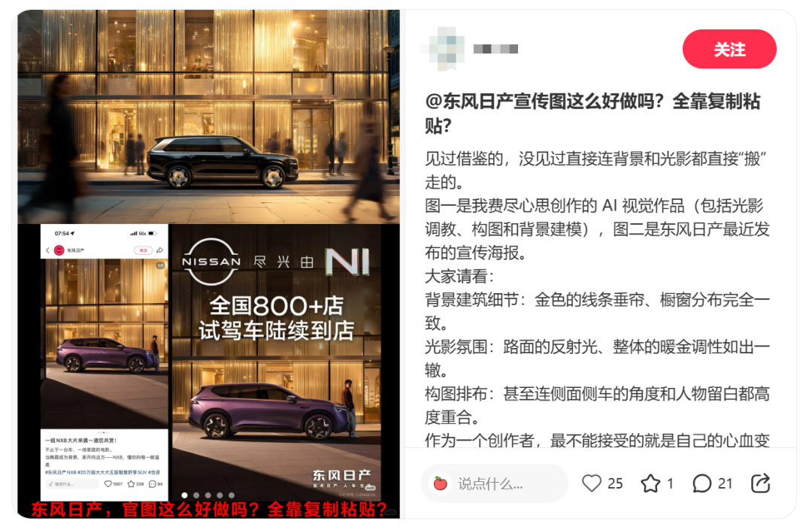Click the red emoji in comment box
The image size is (812, 527).
(x=440, y=483)
